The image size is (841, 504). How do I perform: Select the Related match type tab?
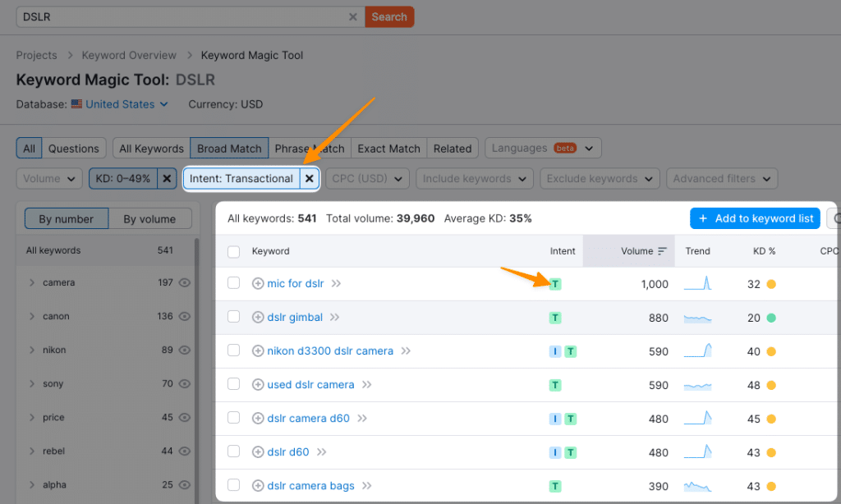453,148
